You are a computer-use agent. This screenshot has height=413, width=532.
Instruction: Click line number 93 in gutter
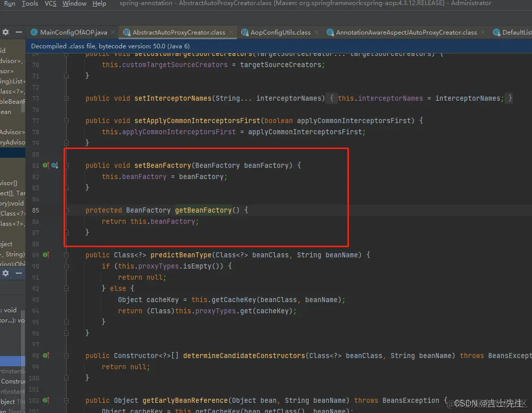point(36,300)
